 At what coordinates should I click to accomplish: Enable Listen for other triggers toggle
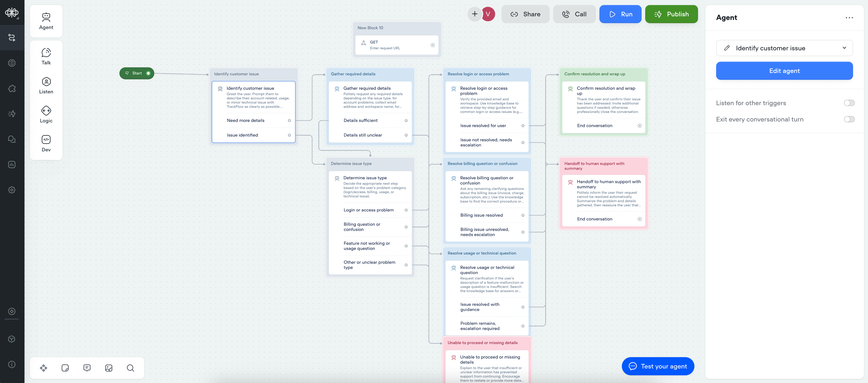click(x=849, y=103)
